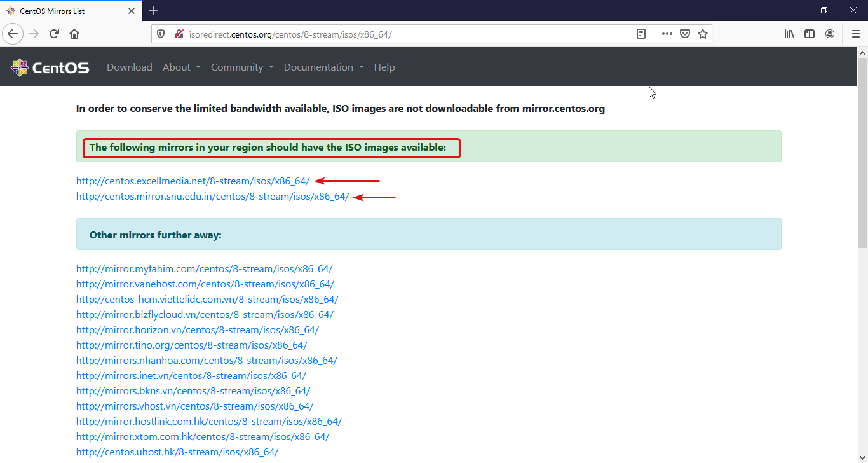The height and width of the screenshot is (463, 868).
Task: Open the centos.uhost.hk mirror link
Action: click(x=177, y=452)
